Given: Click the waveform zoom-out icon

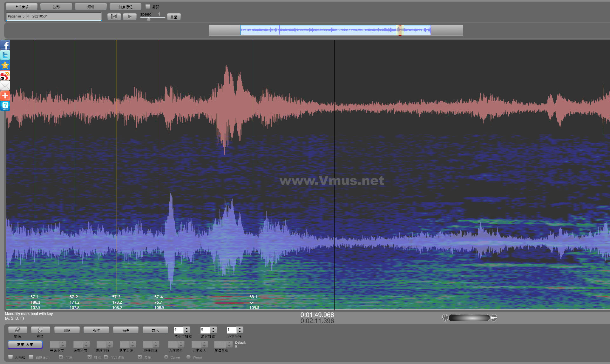Looking at the screenshot, I should [x=445, y=318].
